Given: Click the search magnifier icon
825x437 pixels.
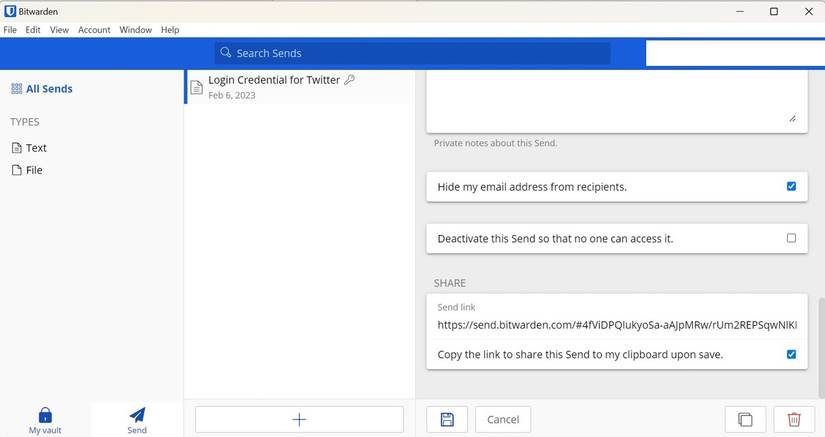Looking at the screenshot, I should (x=226, y=53).
